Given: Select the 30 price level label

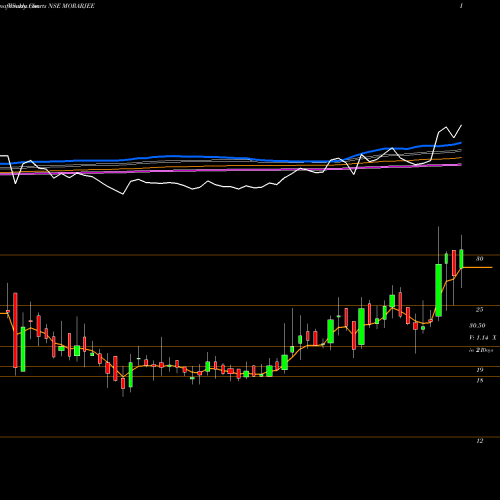Looking at the screenshot, I should tap(479, 259).
